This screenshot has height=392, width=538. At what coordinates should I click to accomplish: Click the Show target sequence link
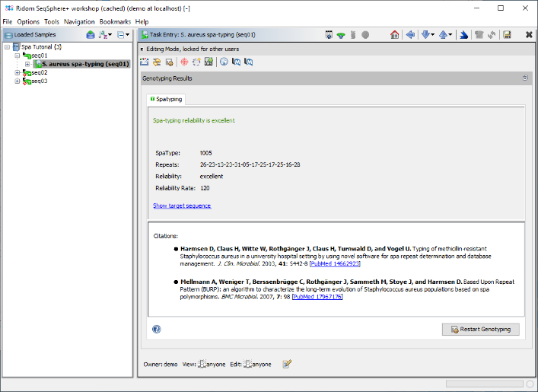(182, 206)
